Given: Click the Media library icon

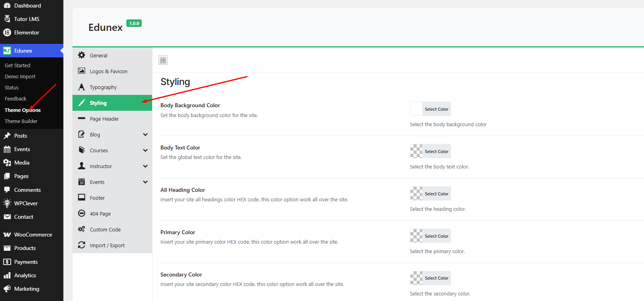Looking at the screenshot, I should pos(7,163).
